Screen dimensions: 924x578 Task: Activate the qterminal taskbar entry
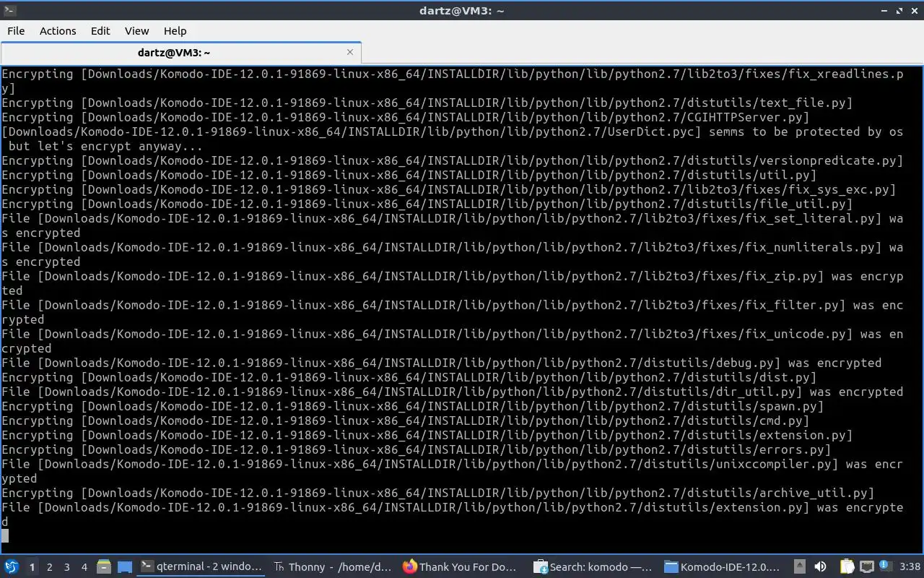coord(201,567)
